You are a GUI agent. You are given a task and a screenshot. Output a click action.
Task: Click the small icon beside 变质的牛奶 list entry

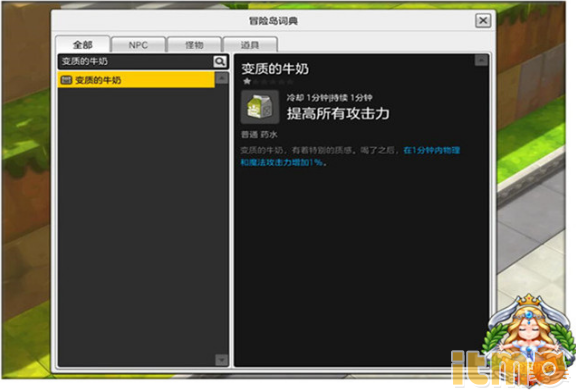click(66, 80)
